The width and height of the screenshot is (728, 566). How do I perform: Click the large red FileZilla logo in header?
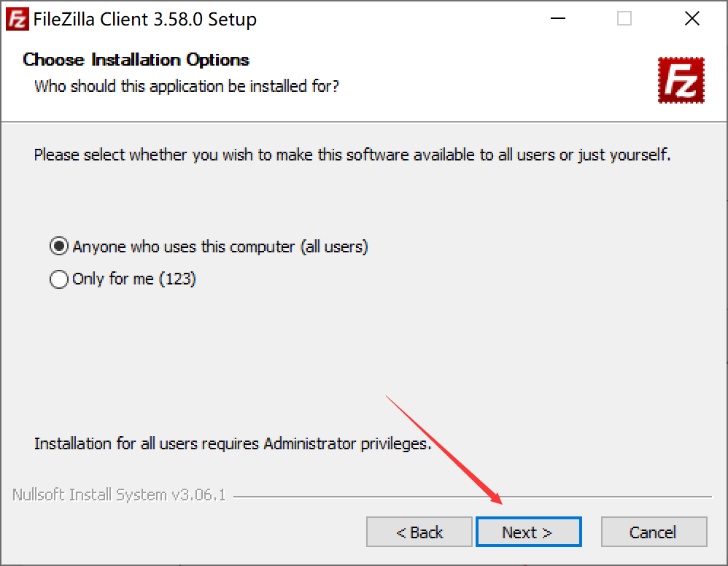click(681, 80)
